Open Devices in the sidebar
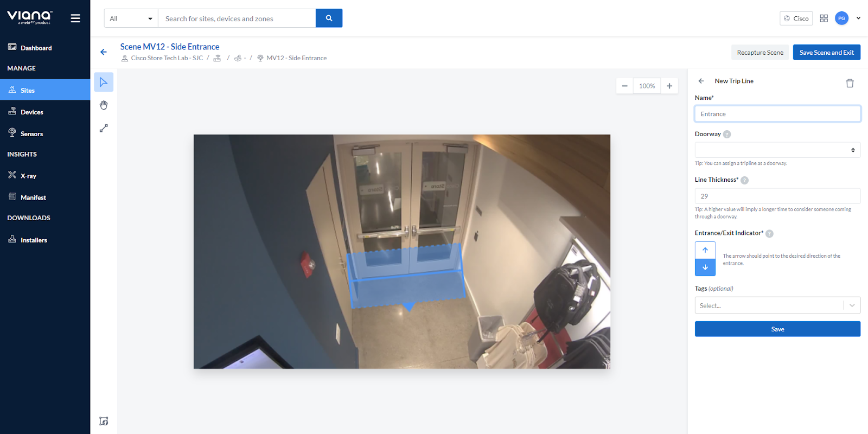This screenshot has width=868, height=434. (x=31, y=112)
